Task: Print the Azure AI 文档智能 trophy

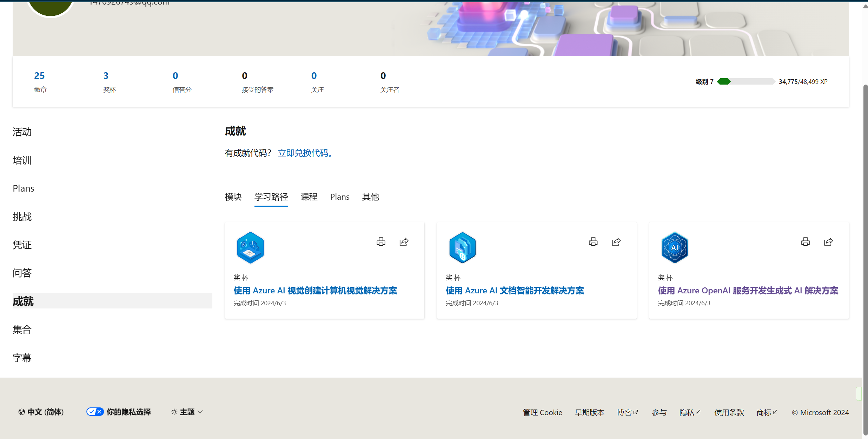Action: (x=593, y=241)
